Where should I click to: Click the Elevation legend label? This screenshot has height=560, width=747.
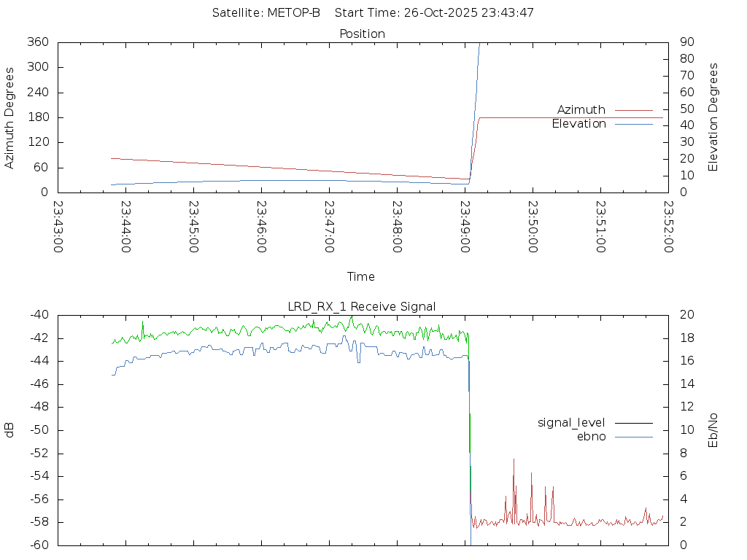[578, 124]
